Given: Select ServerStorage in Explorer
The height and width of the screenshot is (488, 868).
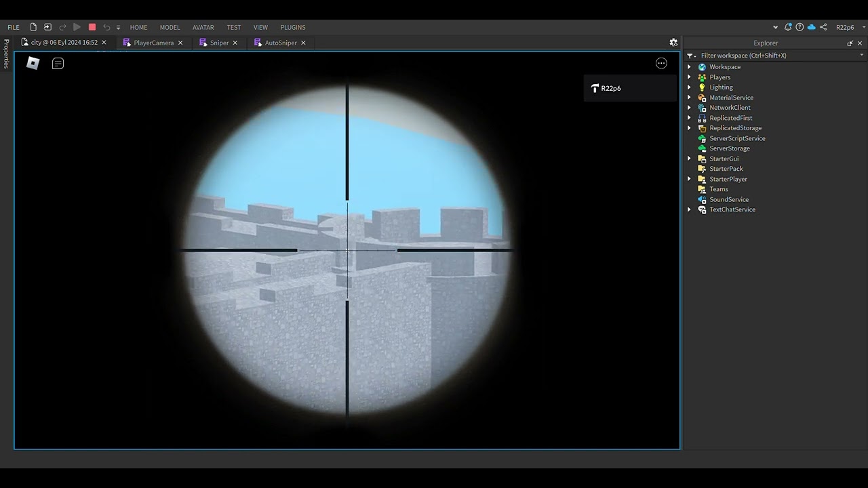Looking at the screenshot, I should (730, 148).
